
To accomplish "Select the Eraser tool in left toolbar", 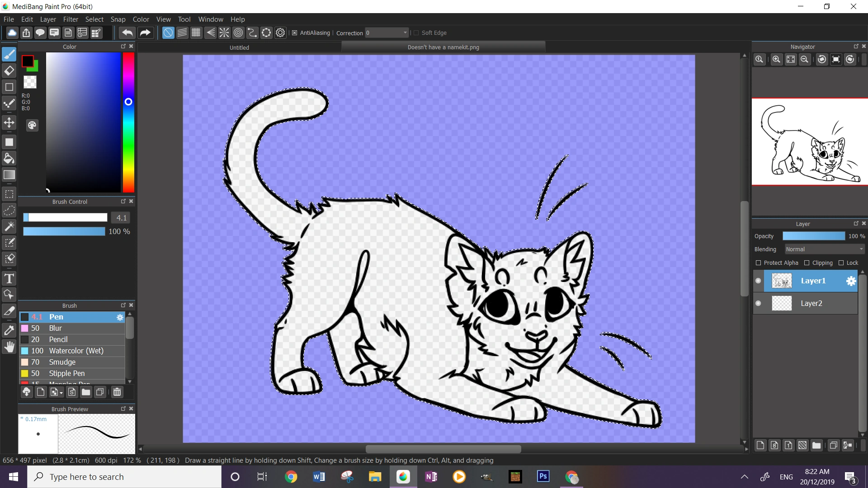I will (9, 71).
